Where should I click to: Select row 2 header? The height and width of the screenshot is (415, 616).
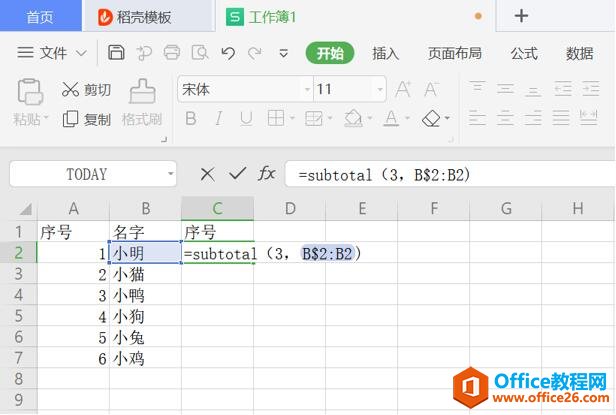coord(18,253)
